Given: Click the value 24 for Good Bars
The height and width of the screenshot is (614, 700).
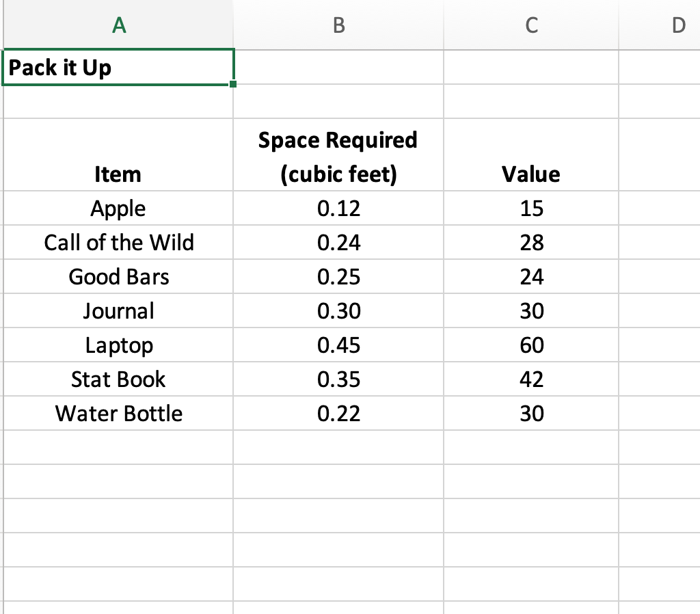Looking at the screenshot, I should pos(531,276).
